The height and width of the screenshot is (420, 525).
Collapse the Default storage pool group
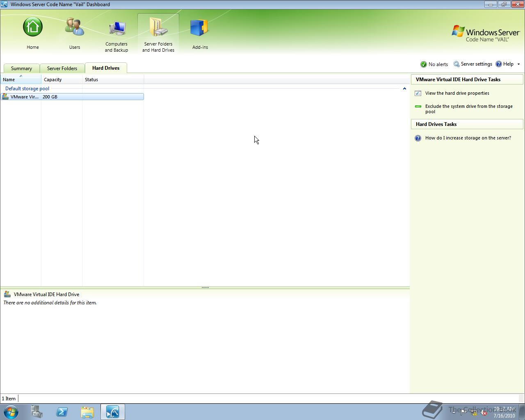pos(404,89)
